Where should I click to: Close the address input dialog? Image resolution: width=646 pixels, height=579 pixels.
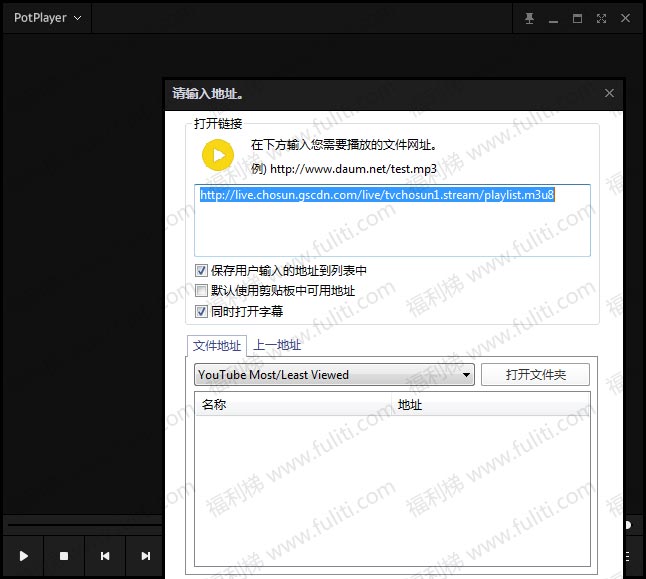[x=609, y=93]
